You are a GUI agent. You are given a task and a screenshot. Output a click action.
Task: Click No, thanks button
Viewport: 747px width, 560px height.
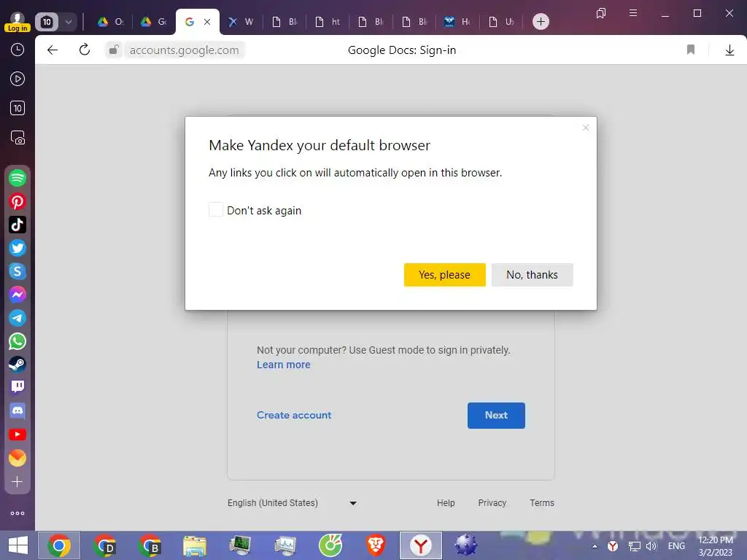[x=532, y=275]
